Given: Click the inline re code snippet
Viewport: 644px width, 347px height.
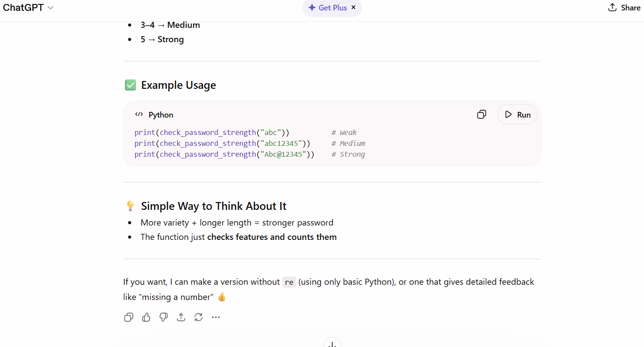Looking at the screenshot, I should 289,282.
